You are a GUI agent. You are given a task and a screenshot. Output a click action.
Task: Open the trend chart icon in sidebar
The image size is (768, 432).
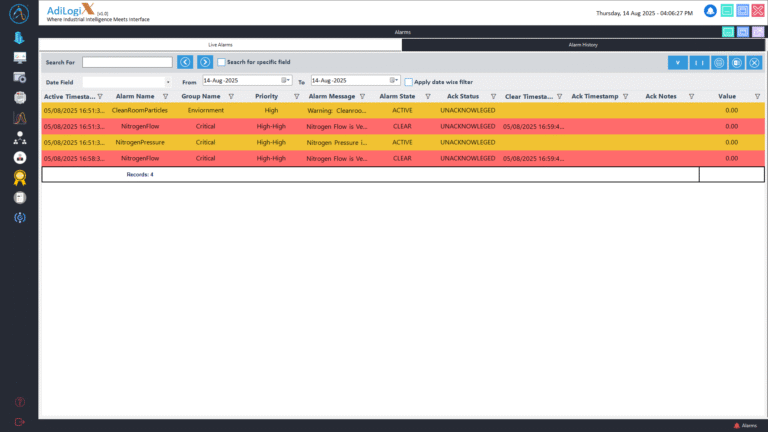[19, 118]
